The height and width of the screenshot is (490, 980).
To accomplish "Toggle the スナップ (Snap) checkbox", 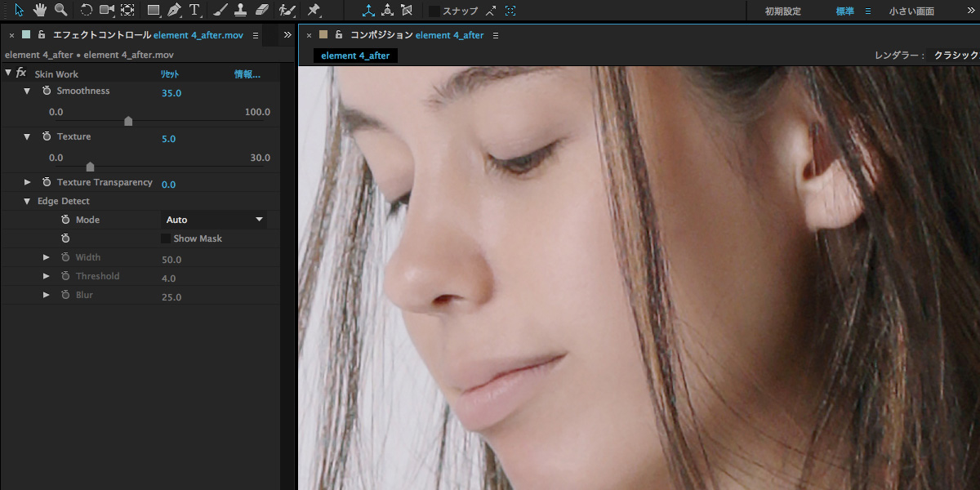I will [x=434, y=11].
